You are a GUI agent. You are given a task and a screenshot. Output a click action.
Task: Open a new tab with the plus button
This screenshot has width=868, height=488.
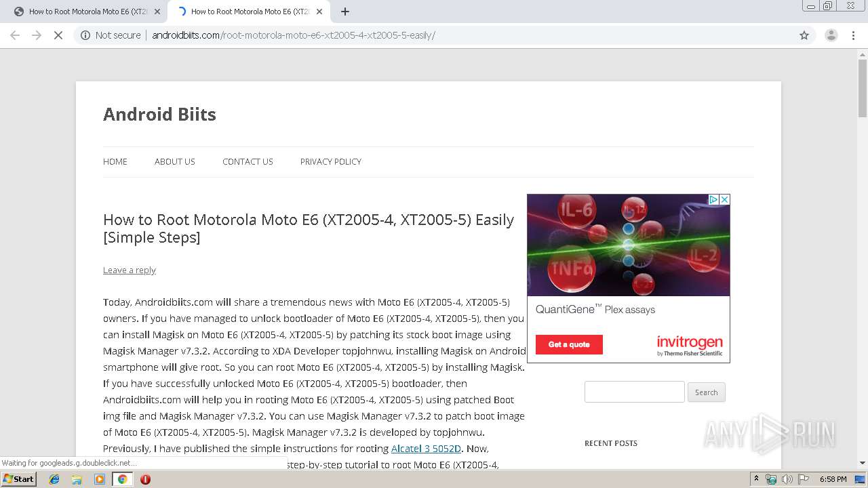coord(345,12)
